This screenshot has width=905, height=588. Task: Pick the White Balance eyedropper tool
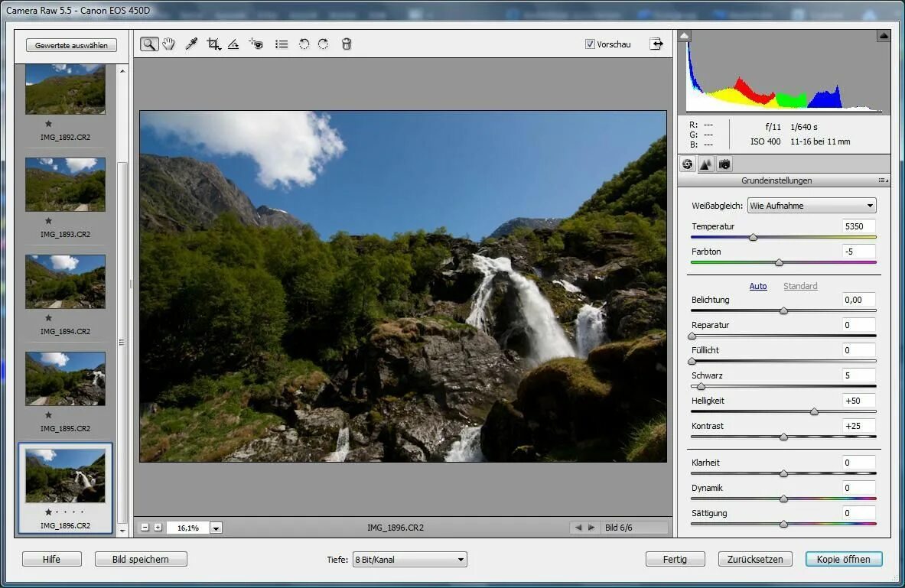[x=191, y=44]
